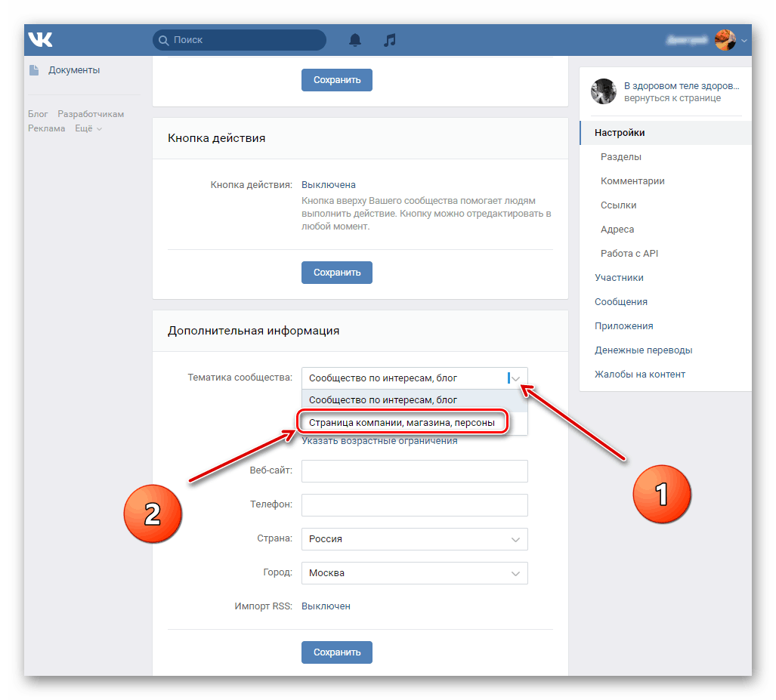Open notifications bell icon

[355, 39]
